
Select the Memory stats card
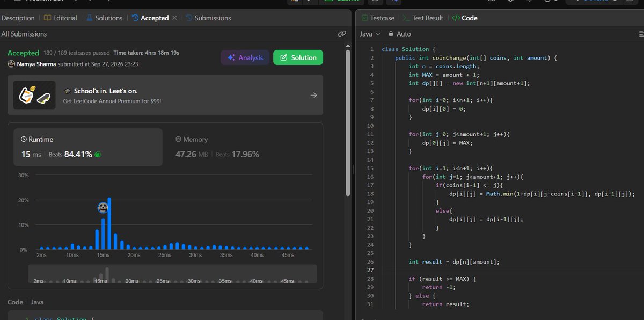[x=241, y=147]
